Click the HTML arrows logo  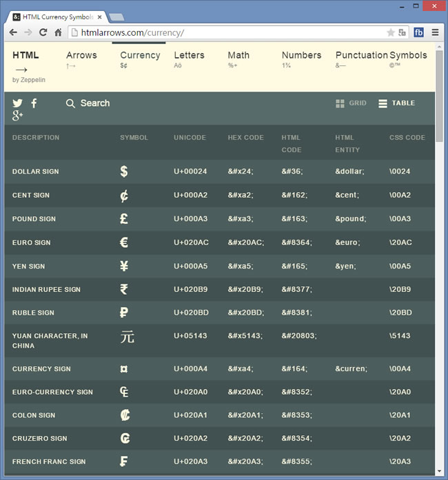click(x=26, y=62)
